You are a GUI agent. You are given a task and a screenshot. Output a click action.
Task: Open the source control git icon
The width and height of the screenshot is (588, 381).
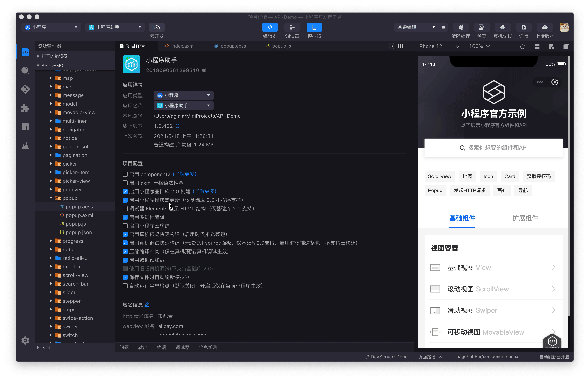click(x=25, y=89)
